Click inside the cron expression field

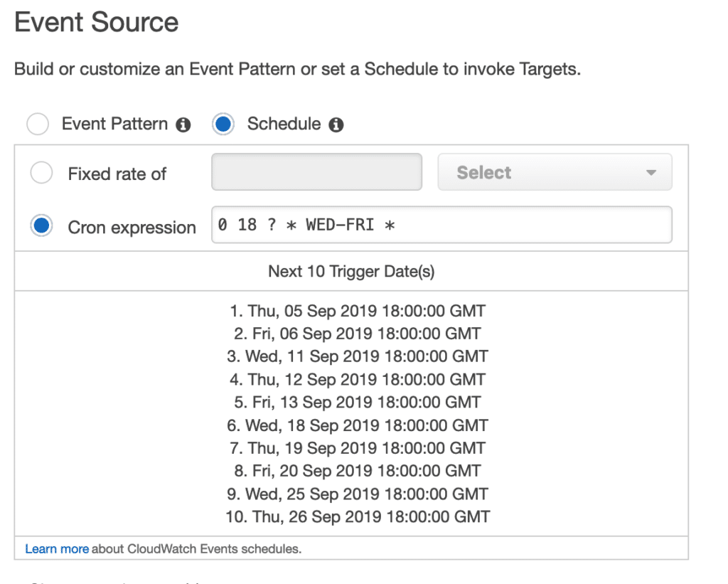pyautogui.click(x=441, y=224)
